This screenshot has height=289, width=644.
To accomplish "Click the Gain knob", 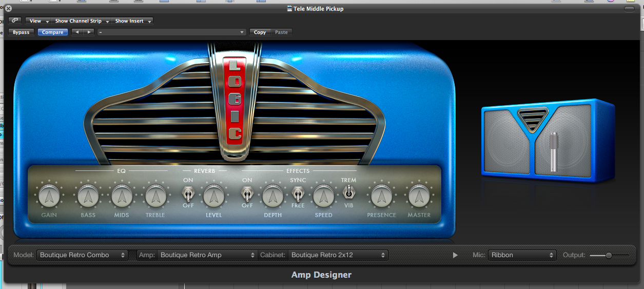I will click(x=49, y=196).
